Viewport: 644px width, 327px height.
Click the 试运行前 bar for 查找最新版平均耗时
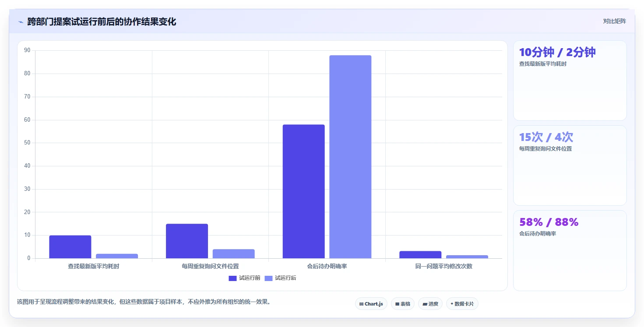(70, 247)
